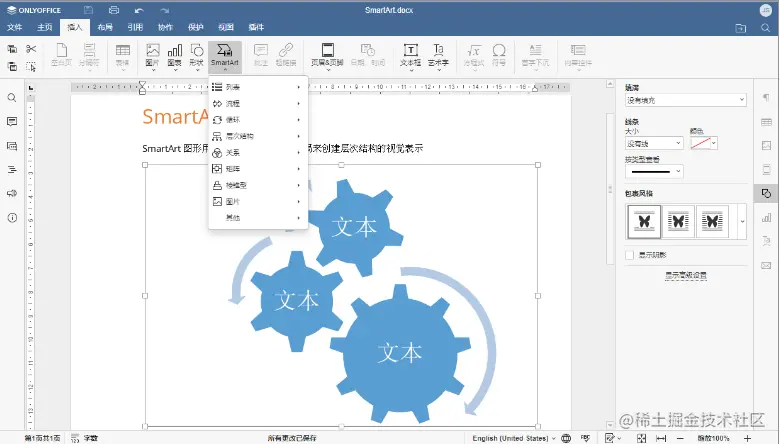Viewport: 780px width, 444px height.
Task: Open Paragraph settings in right sidebar
Action: click(x=766, y=97)
